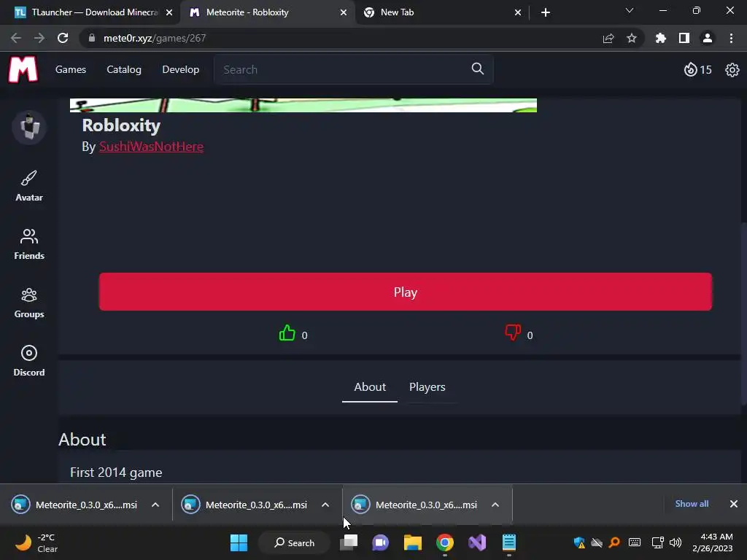Open SushiWasNotHere creator profile link
The height and width of the screenshot is (560, 747).
[151, 147]
